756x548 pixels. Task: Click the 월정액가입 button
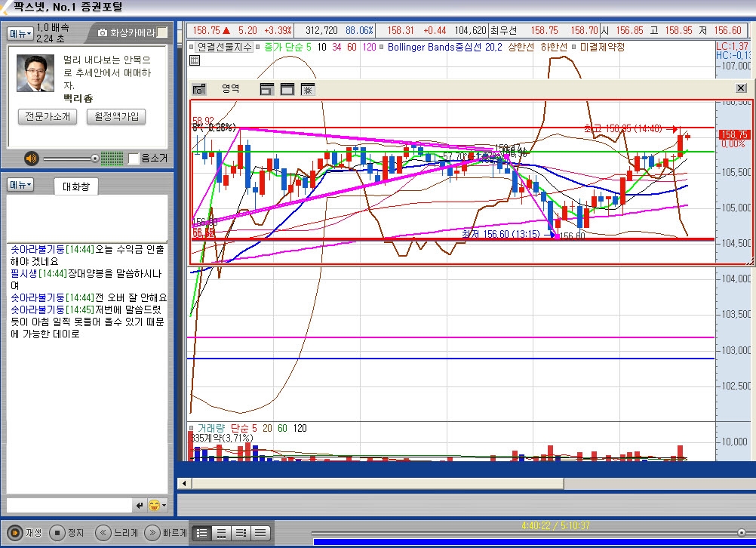pyautogui.click(x=116, y=117)
